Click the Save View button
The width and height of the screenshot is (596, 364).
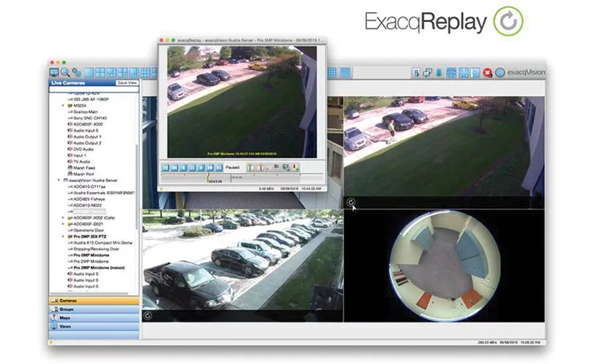(126, 83)
